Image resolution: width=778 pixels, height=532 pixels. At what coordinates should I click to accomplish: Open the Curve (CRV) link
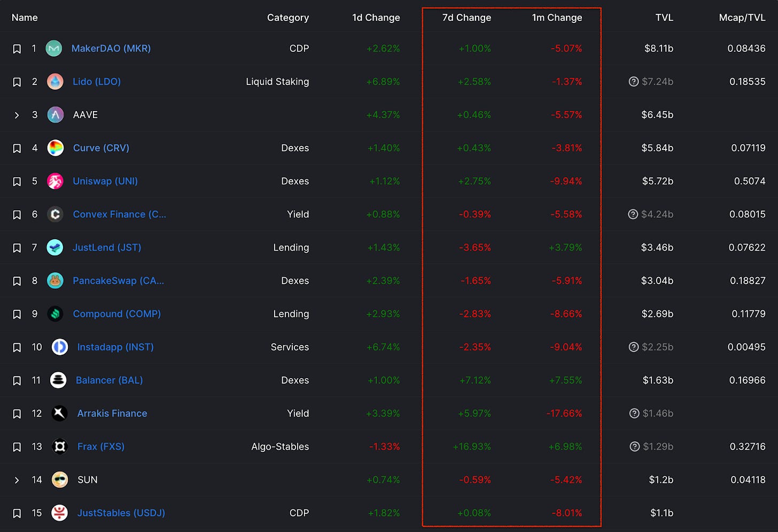coord(101,148)
